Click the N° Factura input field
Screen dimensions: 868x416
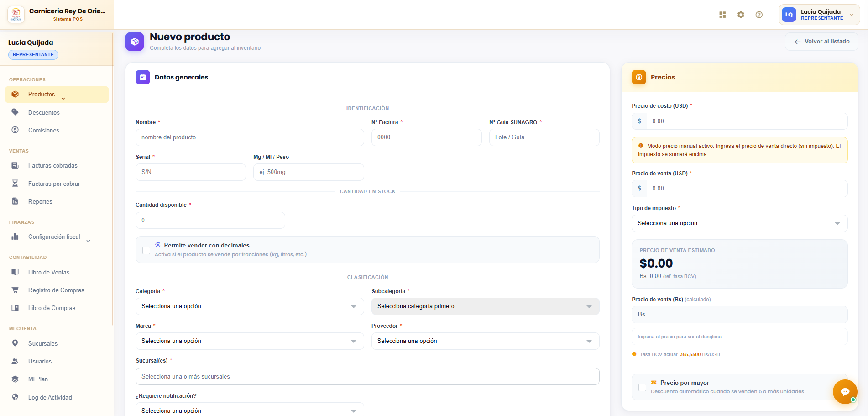427,137
